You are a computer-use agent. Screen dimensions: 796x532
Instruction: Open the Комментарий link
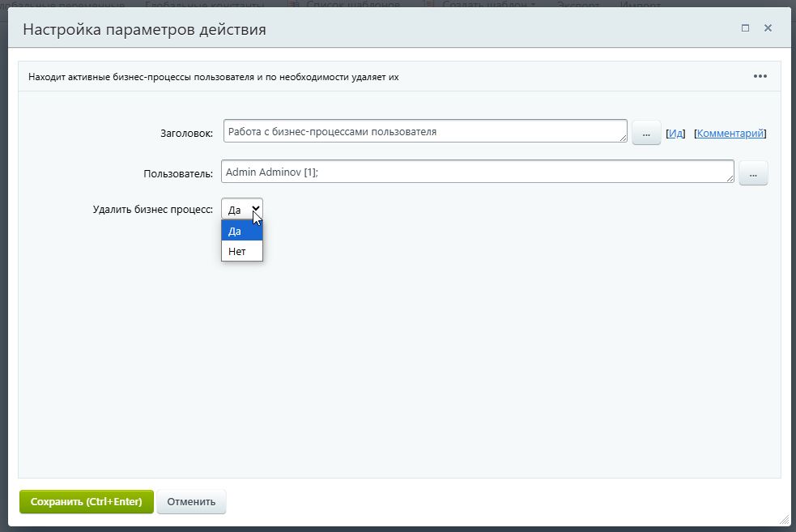tap(730, 133)
